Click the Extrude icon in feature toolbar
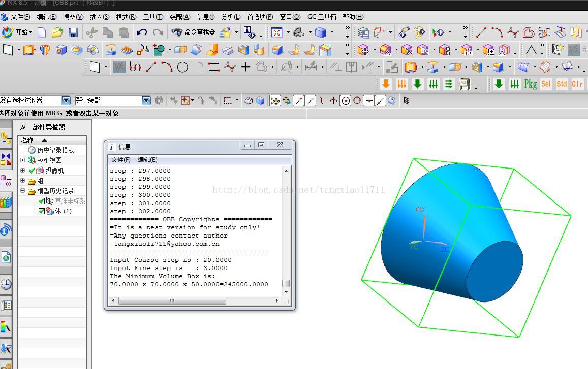588x369 pixels. (29, 50)
